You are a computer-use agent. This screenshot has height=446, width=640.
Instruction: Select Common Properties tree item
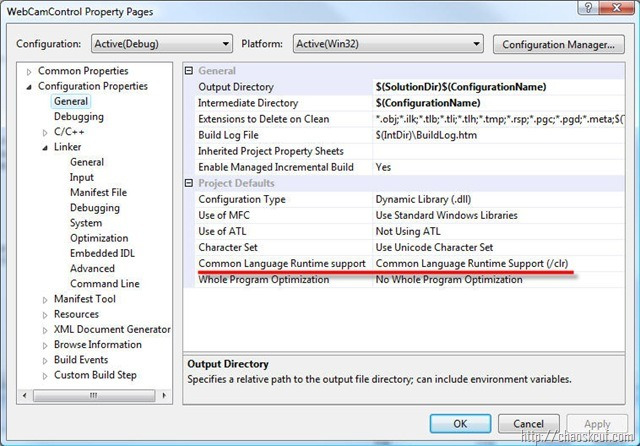[83, 71]
